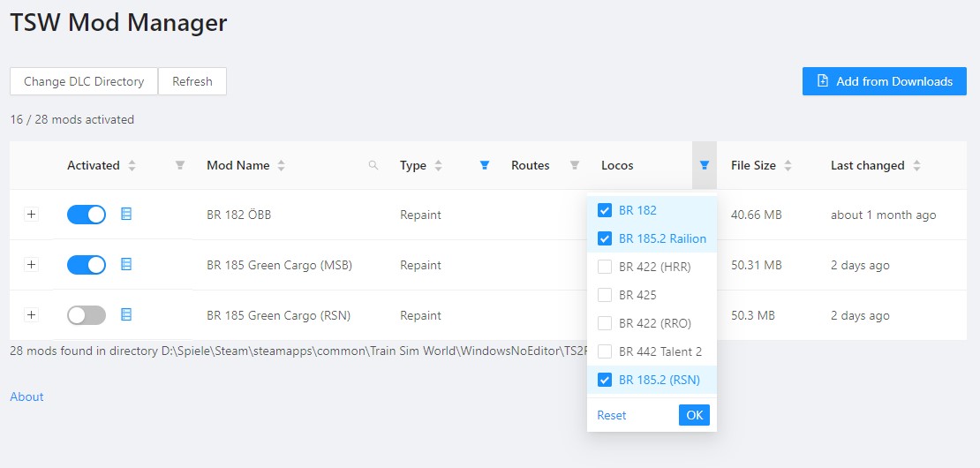980x468 pixels.
Task: Reset the Locos filter selection
Action: pos(611,415)
